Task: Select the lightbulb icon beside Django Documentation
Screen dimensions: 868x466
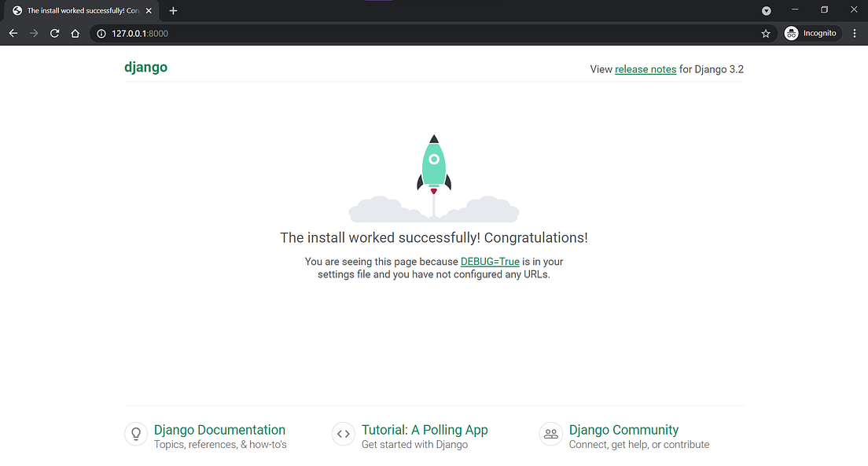Action: click(136, 434)
